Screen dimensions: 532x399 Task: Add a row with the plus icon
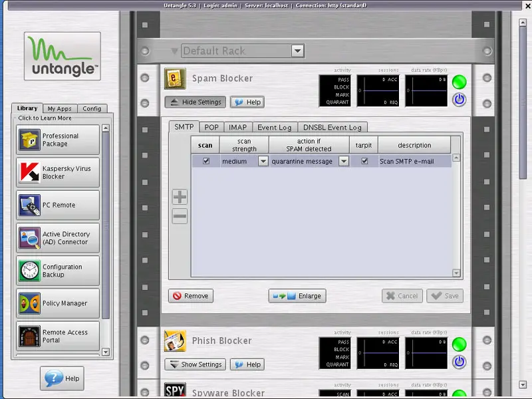pos(180,197)
